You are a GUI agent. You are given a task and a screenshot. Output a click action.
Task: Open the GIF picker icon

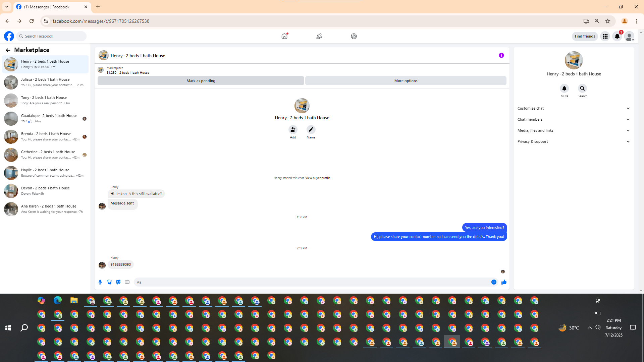point(127,282)
